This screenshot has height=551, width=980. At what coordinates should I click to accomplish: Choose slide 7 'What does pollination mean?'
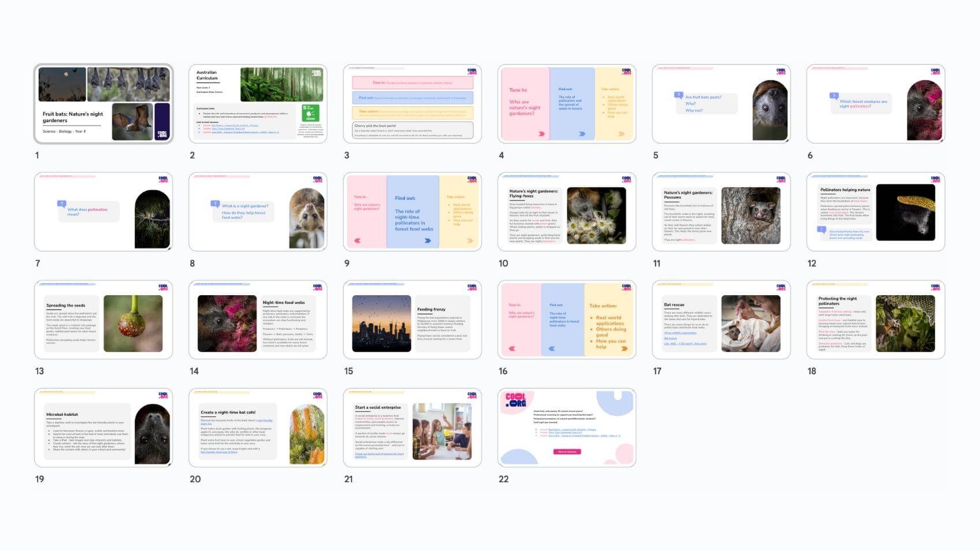(x=103, y=212)
